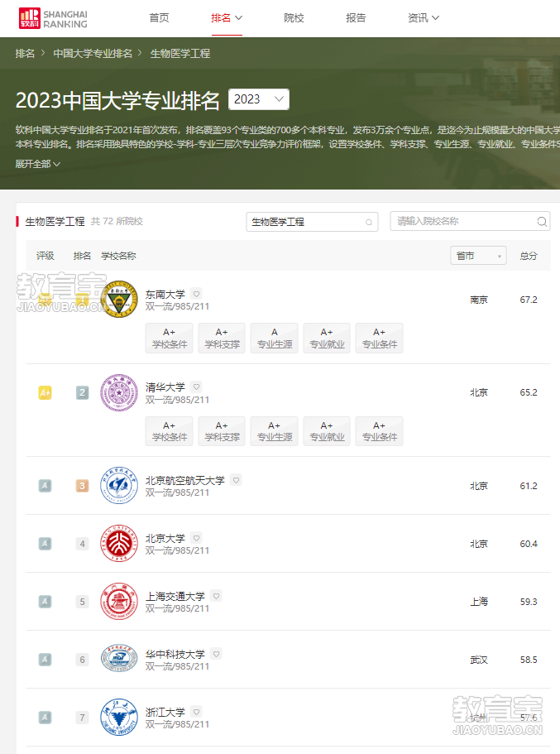Click rank 2 badge for 清华大学

point(82,393)
